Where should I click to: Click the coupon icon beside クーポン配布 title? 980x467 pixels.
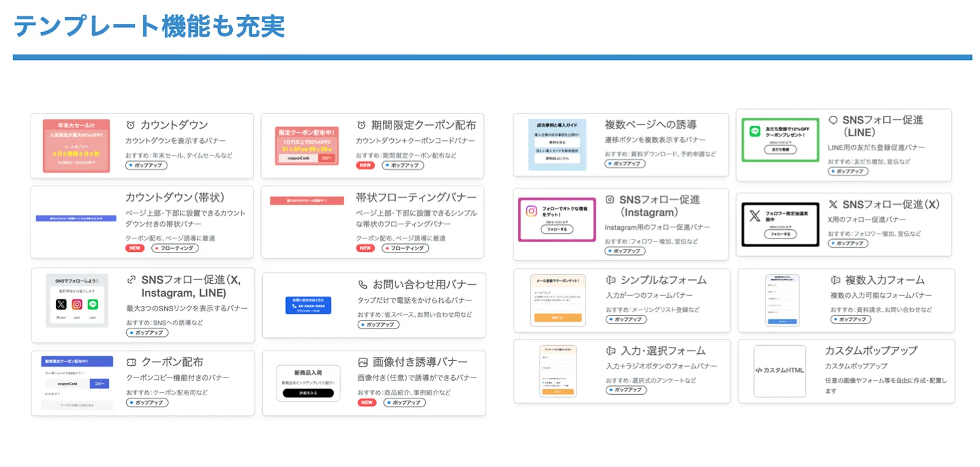(x=131, y=362)
